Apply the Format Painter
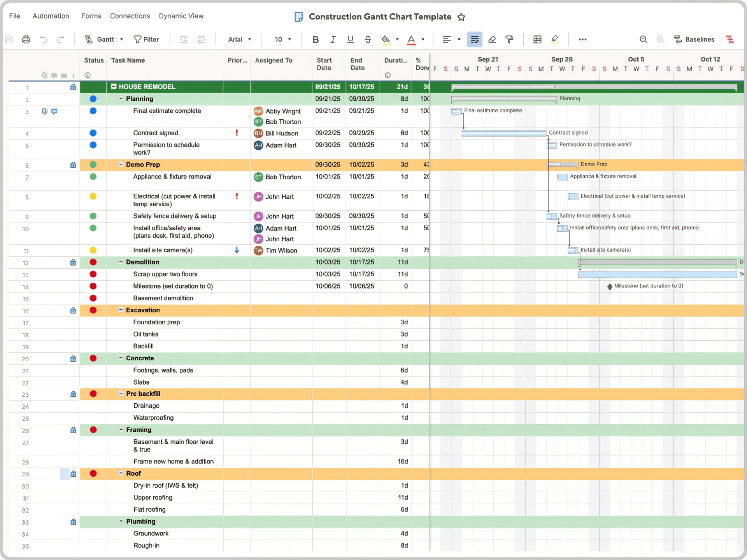The width and height of the screenshot is (747, 560). [510, 39]
